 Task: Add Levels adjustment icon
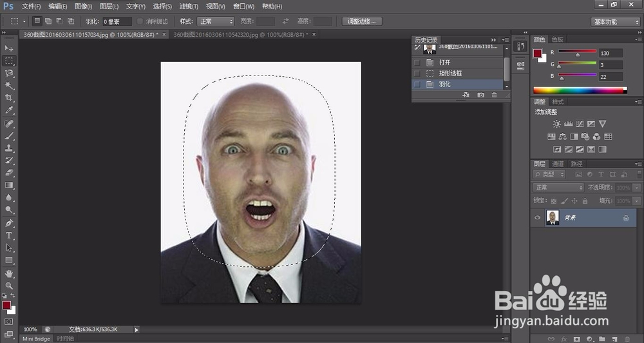569,124
